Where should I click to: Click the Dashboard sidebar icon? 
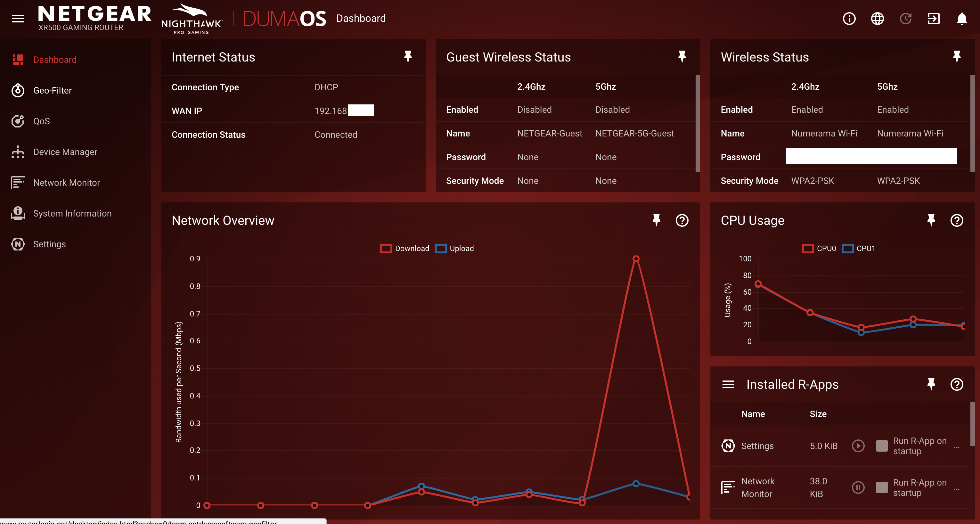pyautogui.click(x=18, y=59)
